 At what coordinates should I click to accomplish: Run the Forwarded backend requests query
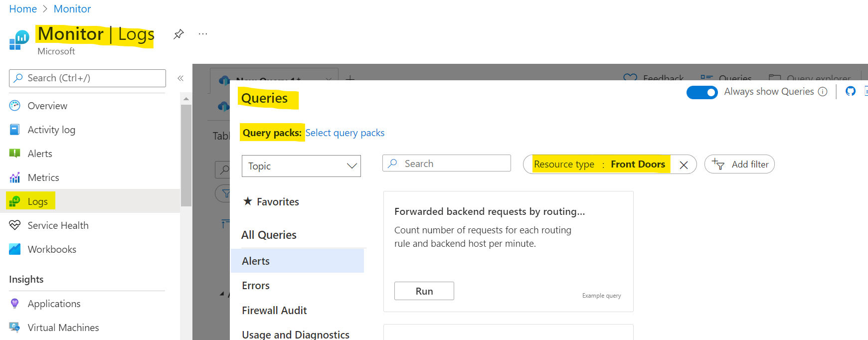tap(424, 291)
